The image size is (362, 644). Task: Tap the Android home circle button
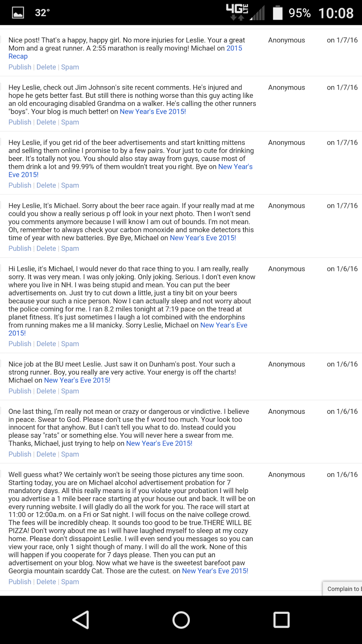pyautogui.click(x=181, y=620)
